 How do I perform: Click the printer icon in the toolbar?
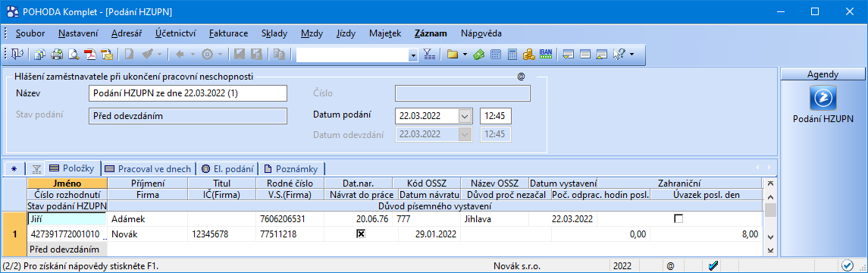[56, 55]
